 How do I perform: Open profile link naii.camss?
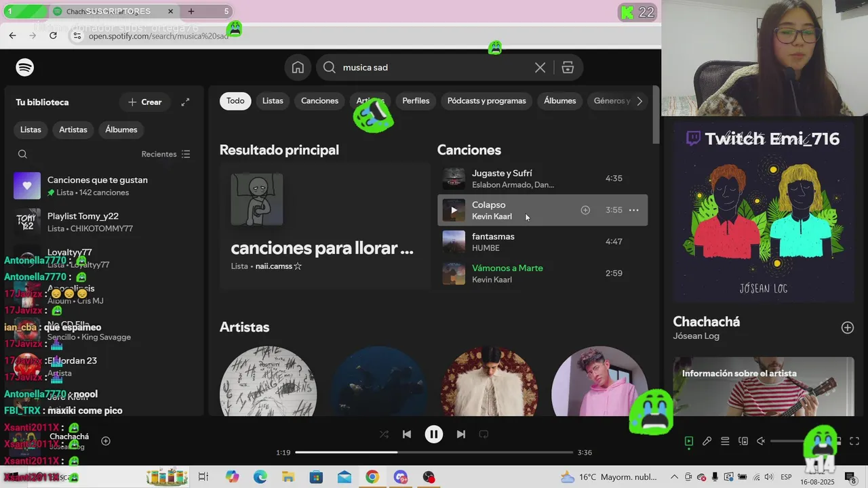pos(278,266)
